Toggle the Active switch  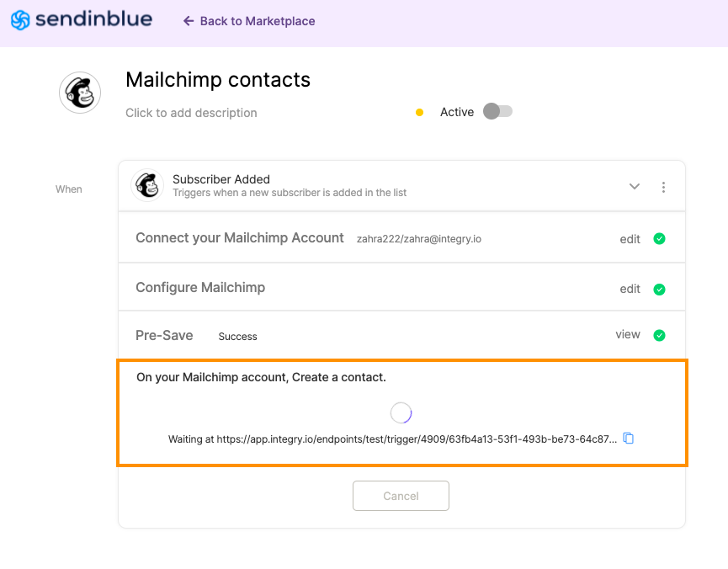(x=497, y=111)
